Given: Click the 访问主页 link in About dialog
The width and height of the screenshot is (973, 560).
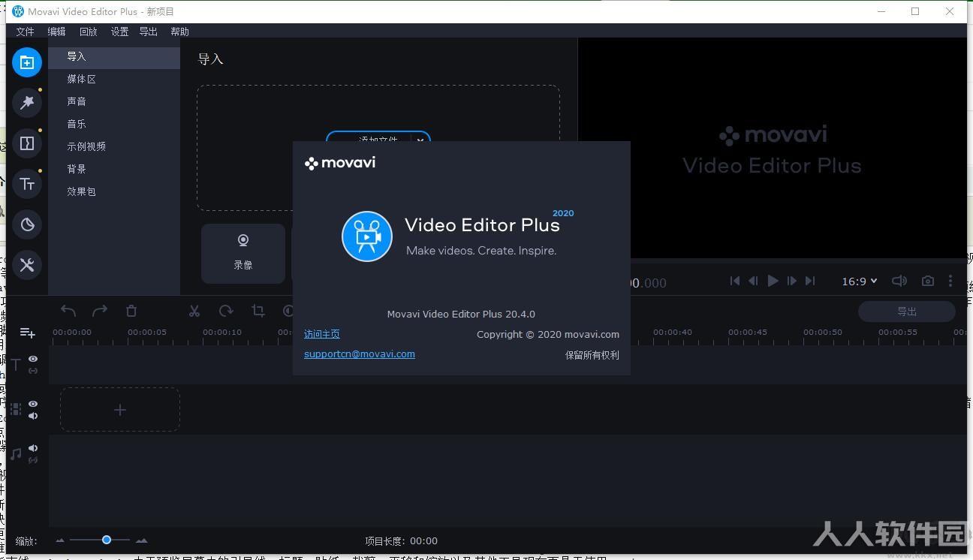Looking at the screenshot, I should click(321, 334).
